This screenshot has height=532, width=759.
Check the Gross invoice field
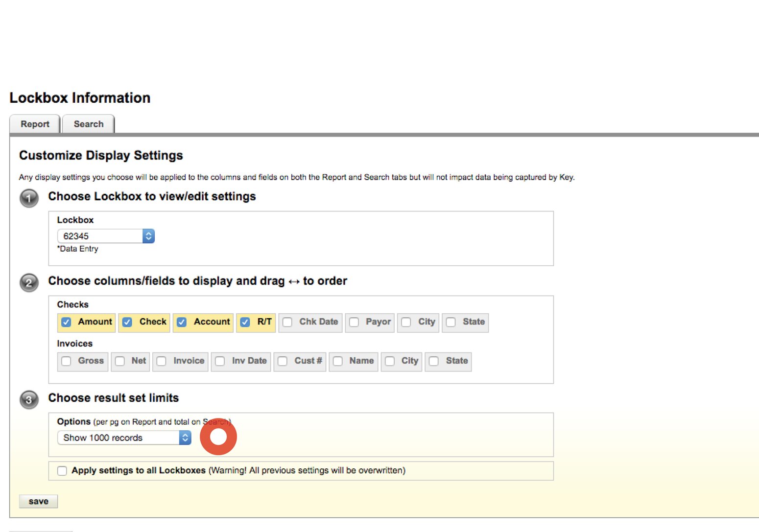(x=67, y=361)
